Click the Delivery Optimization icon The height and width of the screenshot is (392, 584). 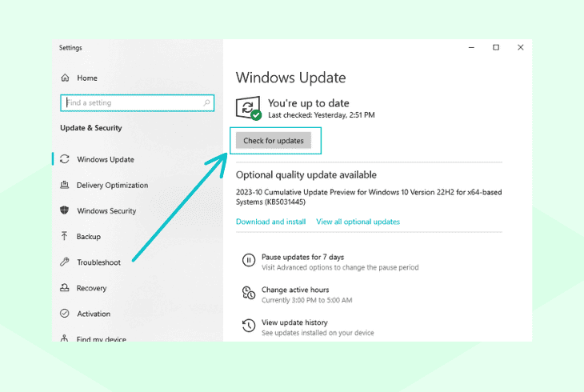(x=65, y=185)
